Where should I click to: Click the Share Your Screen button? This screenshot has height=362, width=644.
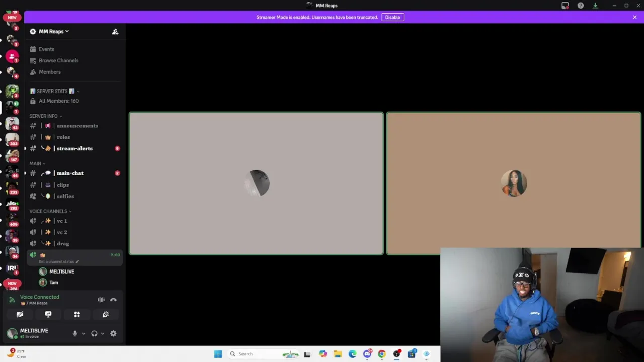coord(48,314)
